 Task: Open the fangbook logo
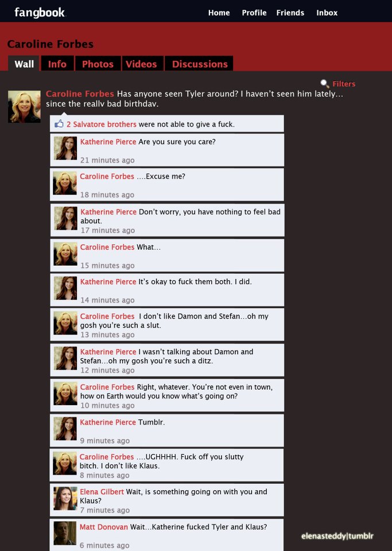[x=40, y=13]
